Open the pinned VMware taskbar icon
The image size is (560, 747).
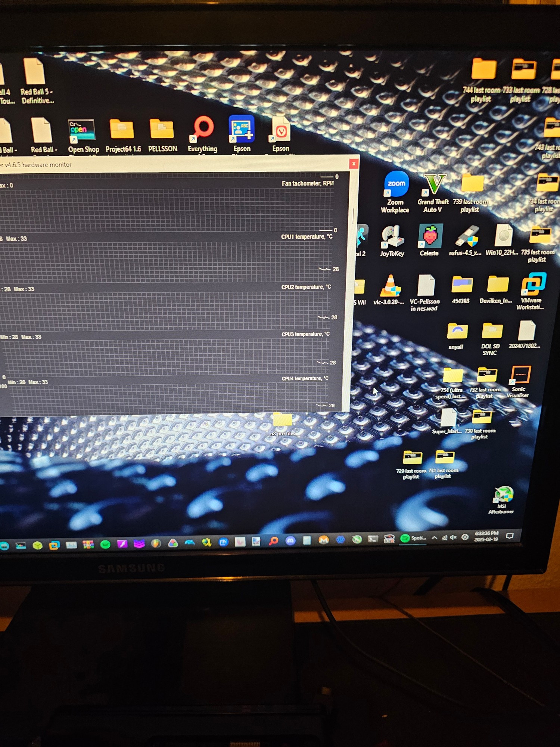tap(55, 545)
